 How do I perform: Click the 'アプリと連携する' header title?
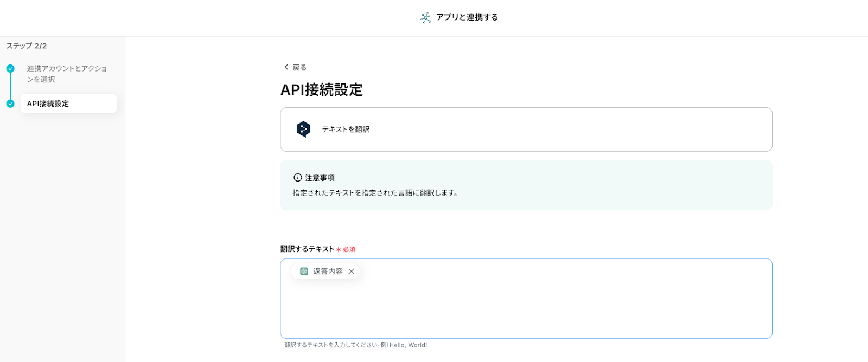coord(467,17)
